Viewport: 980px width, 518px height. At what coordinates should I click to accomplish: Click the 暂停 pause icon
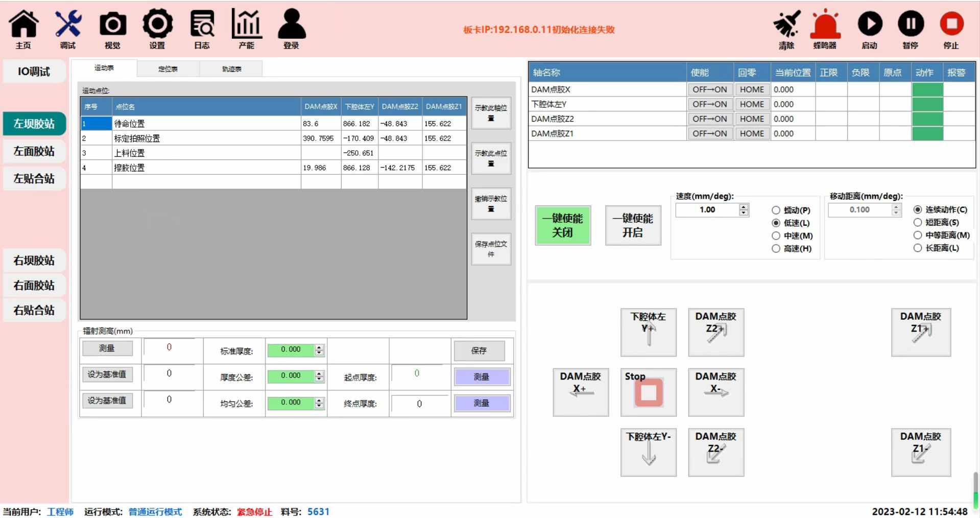coord(911,30)
